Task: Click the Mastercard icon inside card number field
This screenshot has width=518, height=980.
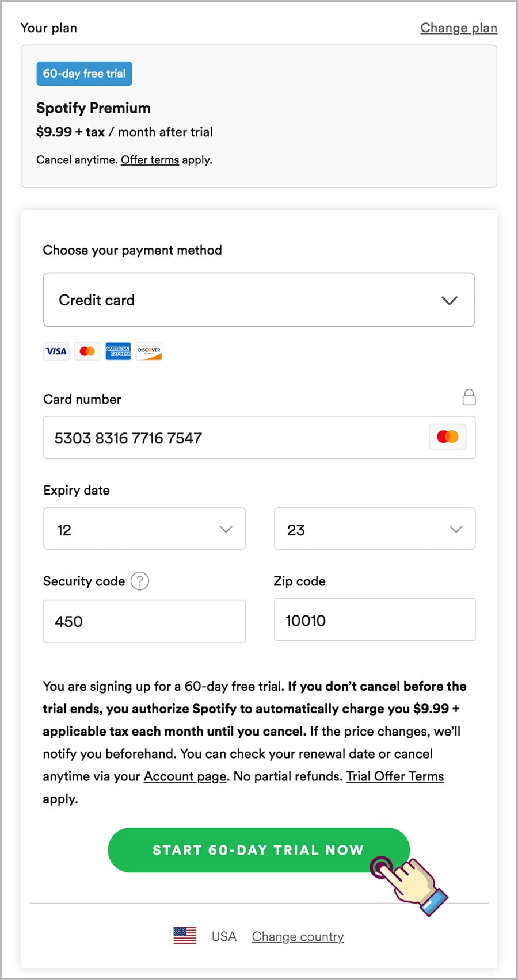Action: click(447, 437)
